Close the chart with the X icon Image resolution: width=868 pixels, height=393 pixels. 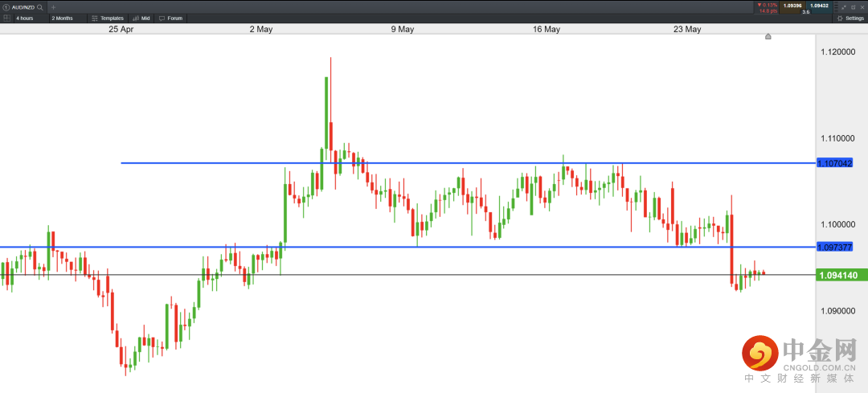[x=862, y=7]
